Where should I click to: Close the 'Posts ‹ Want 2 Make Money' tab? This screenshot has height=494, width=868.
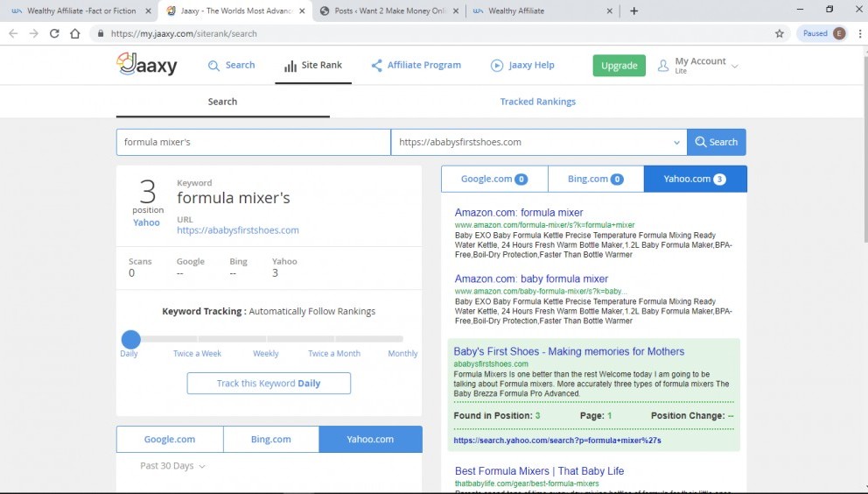point(456,11)
